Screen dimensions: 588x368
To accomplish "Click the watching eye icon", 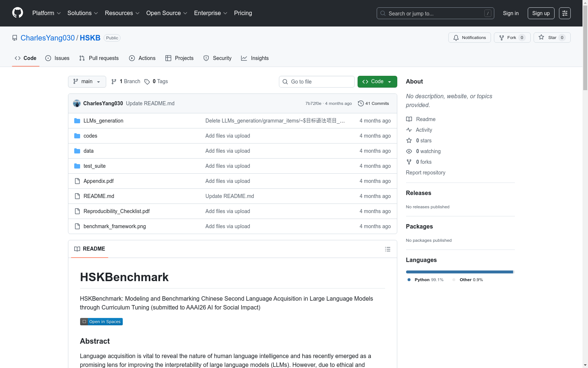I will (x=409, y=151).
